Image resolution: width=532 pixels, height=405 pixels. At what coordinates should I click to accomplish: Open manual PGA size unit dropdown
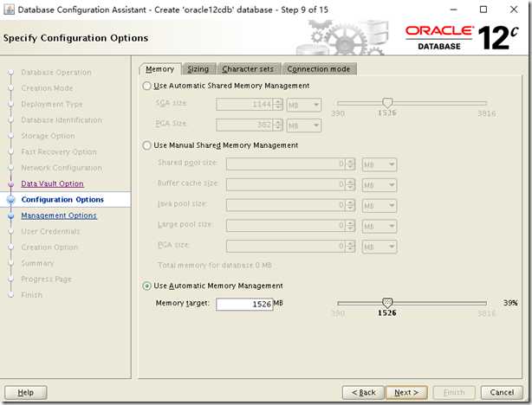[380, 247]
